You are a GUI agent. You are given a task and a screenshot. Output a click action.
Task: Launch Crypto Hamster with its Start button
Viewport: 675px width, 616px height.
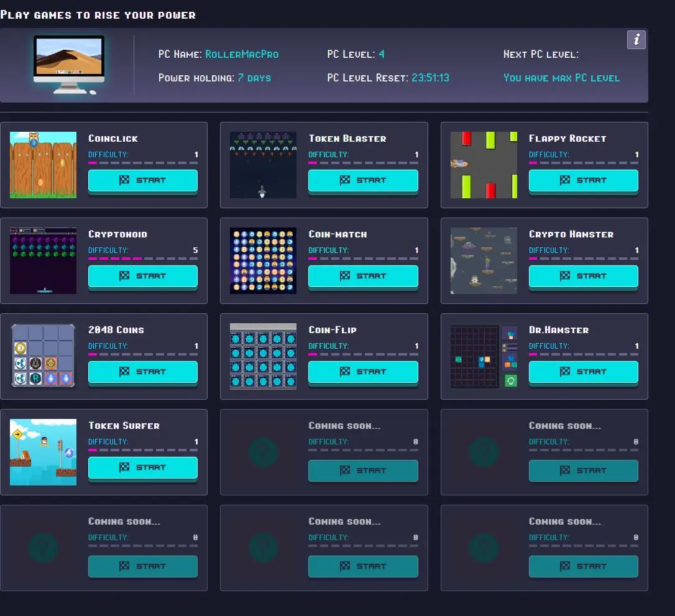pyautogui.click(x=583, y=276)
